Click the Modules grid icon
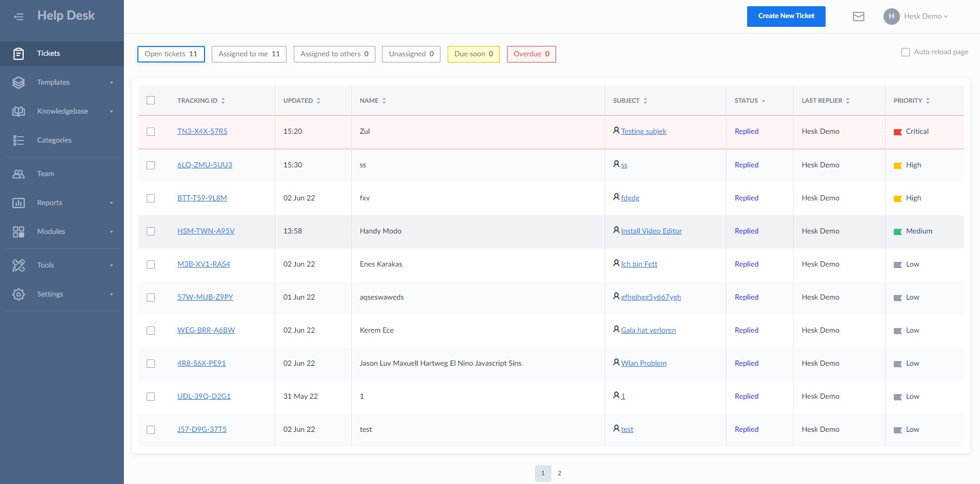Screen dimensions: 980x484 coord(19,231)
